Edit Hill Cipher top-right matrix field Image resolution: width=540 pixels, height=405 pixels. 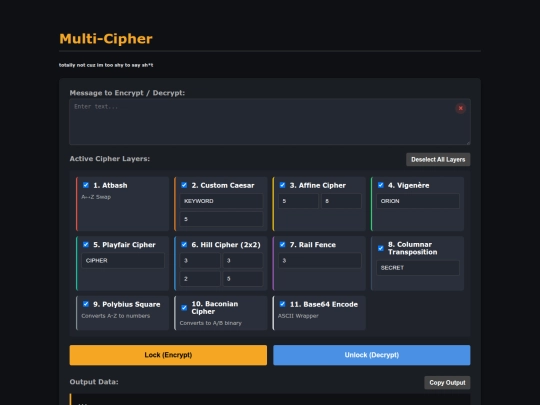coord(243,261)
